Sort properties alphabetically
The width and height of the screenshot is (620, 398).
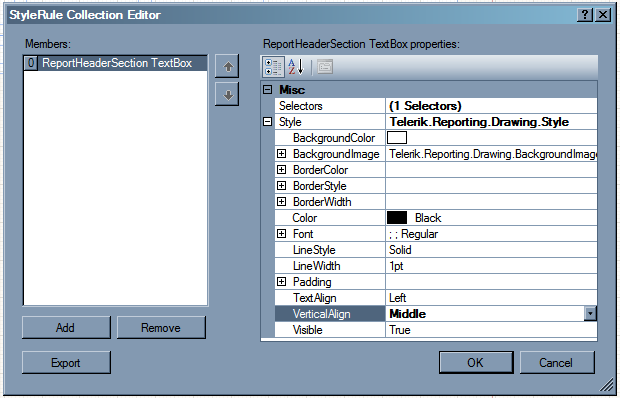click(296, 67)
